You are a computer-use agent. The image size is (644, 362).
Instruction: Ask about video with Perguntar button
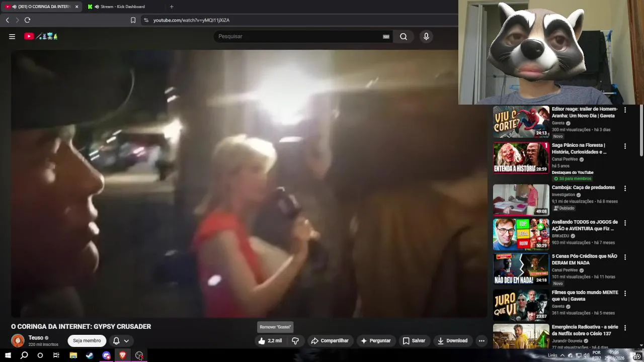(375, 341)
